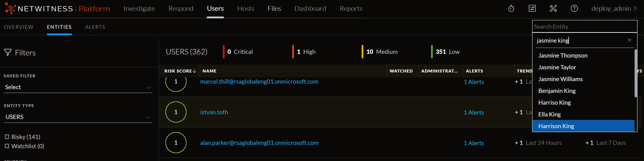The image size is (644, 161).
Task: Clear the search with the X icon
Action: [630, 40]
